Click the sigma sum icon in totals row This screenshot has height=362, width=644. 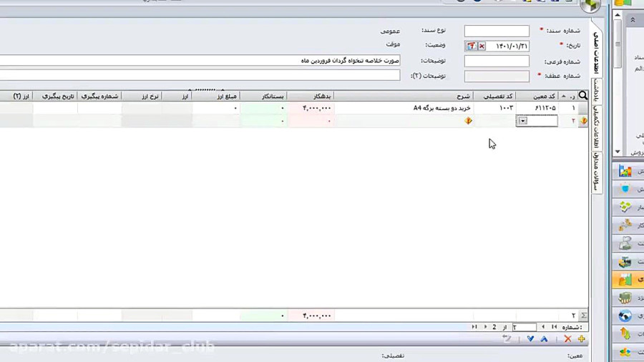pyautogui.click(x=584, y=315)
